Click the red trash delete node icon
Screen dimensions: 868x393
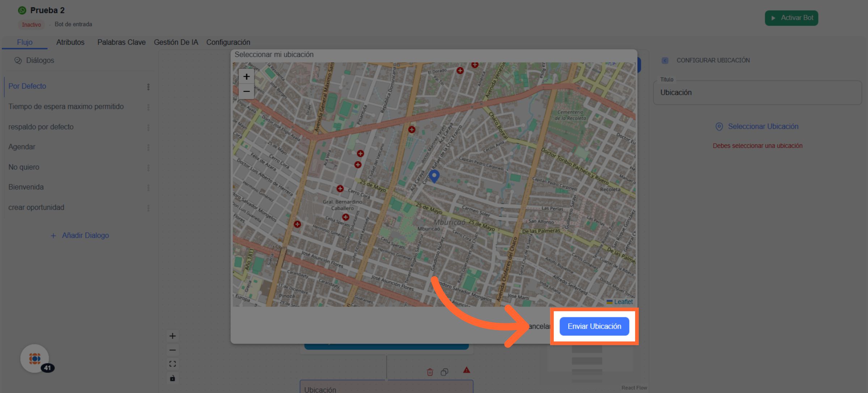tap(430, 372)
